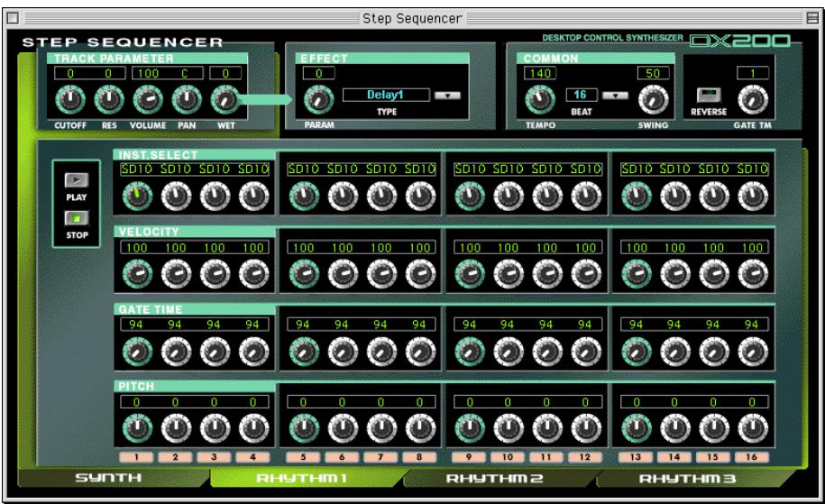The width and height of the screenshot is (825, 504).
Task: Click the DX200 logo
Action: 739,41
